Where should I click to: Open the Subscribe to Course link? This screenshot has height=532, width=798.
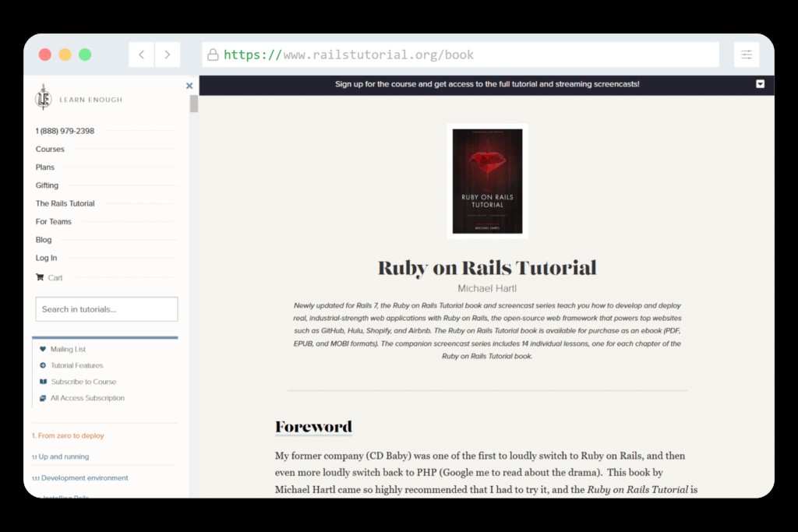click(83, 382)
